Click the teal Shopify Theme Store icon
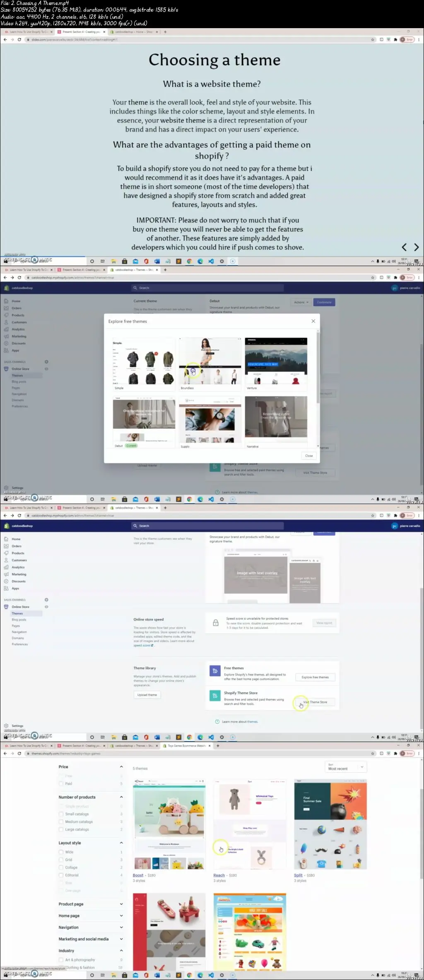 [x=215, y=696]
